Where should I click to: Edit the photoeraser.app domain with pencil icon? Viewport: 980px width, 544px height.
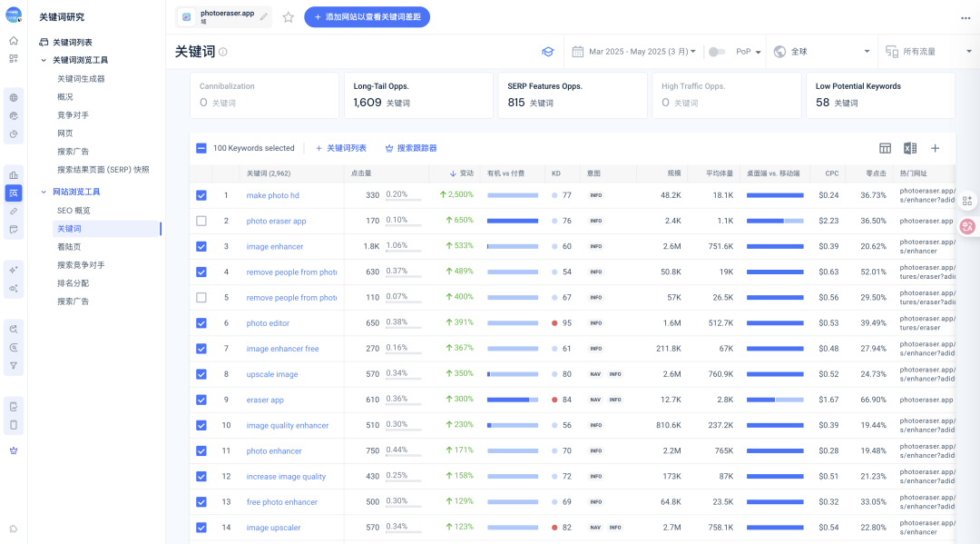[x=264, y=17]
